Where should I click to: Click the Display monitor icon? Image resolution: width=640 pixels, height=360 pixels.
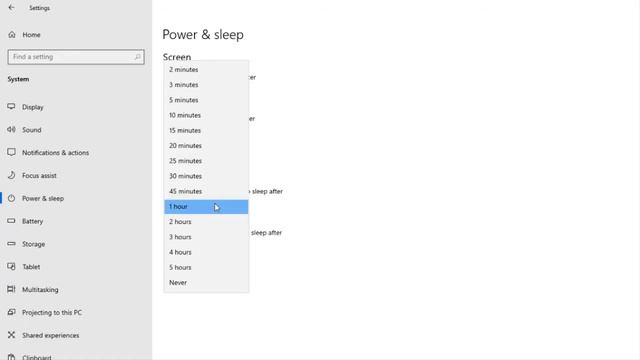pos(11,107)
